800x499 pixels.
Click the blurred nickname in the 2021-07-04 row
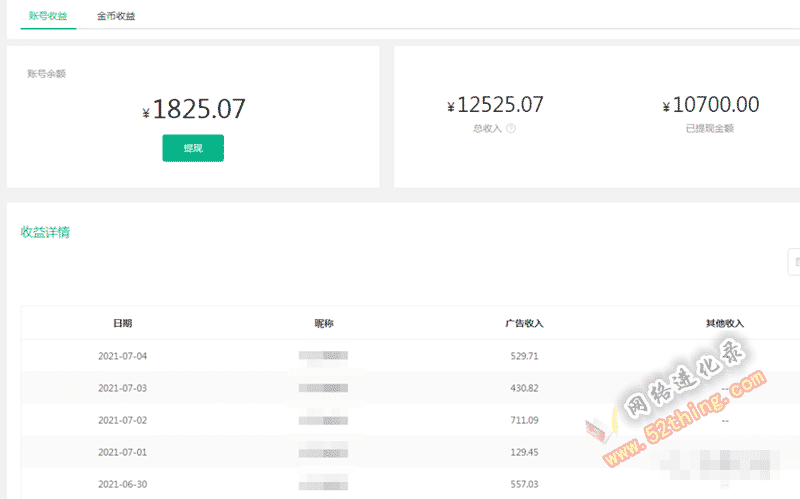(323, 356)
